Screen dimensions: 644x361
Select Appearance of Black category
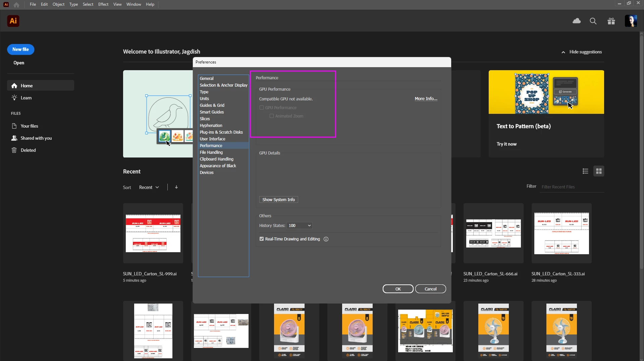(223, 166)
